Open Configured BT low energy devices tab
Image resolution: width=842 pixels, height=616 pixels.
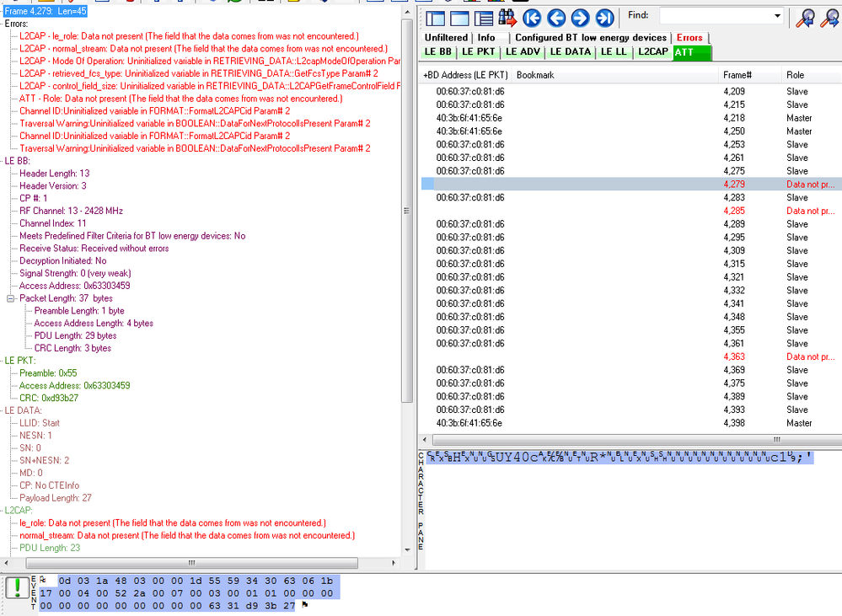click(x=591, y=38)
